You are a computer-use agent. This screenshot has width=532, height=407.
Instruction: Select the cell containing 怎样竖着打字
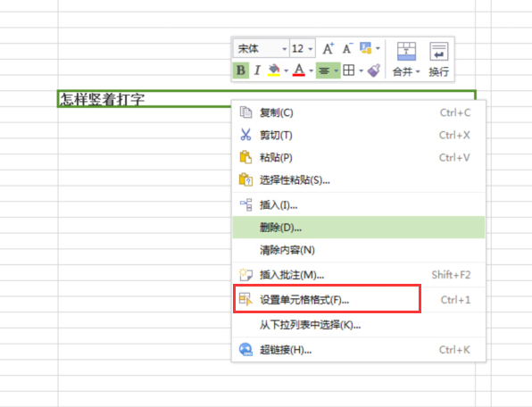coord(266,99)
